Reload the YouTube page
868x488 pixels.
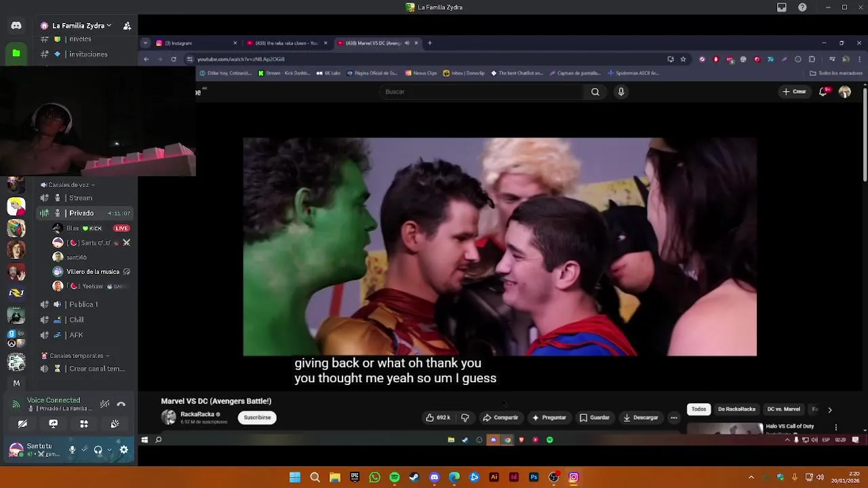[174, 59]
